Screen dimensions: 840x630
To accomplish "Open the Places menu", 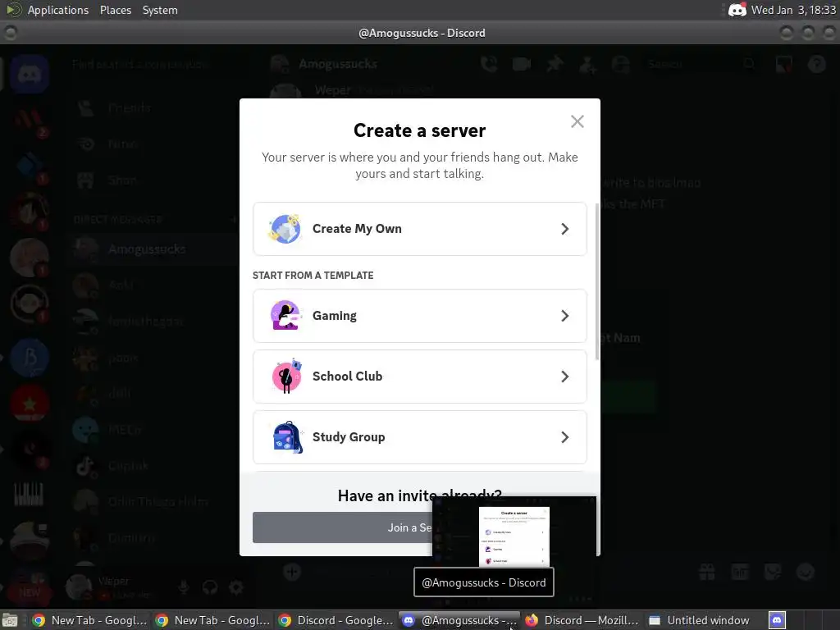I will click(115, 10).
